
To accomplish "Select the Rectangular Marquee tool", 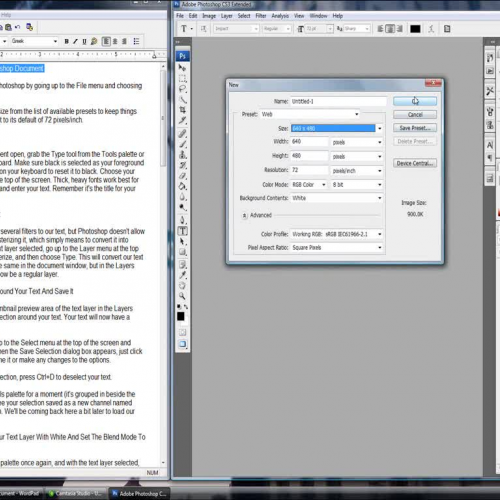I will (182, 79).
